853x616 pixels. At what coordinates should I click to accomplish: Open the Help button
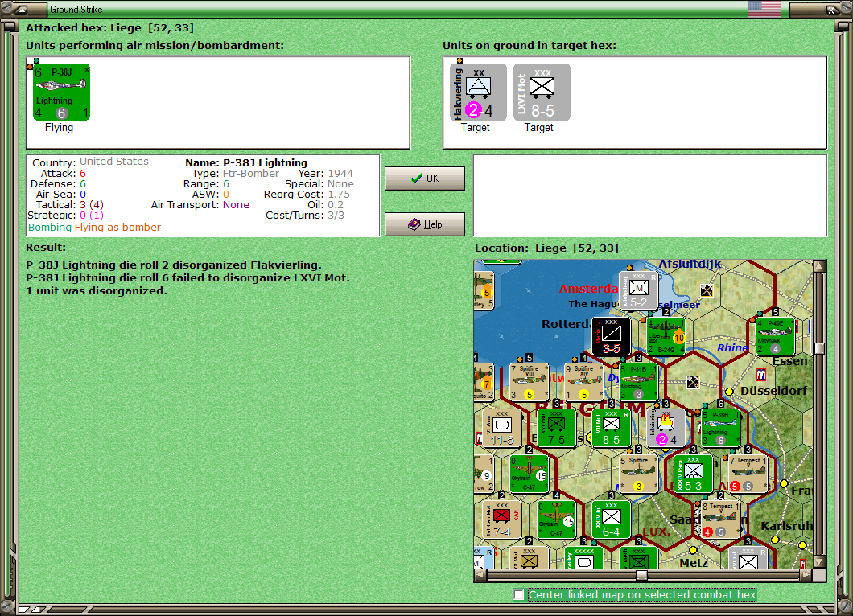pyautogui.click(x=425, y=224)
